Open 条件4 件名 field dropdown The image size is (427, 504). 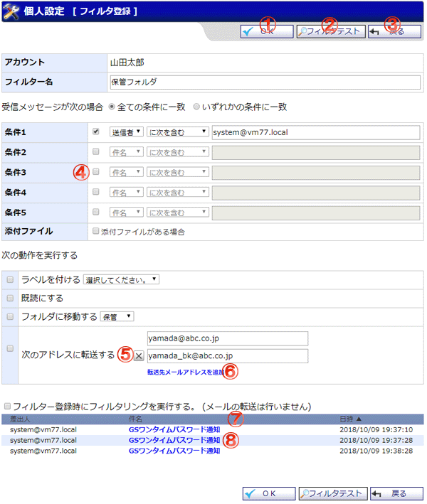127,192
